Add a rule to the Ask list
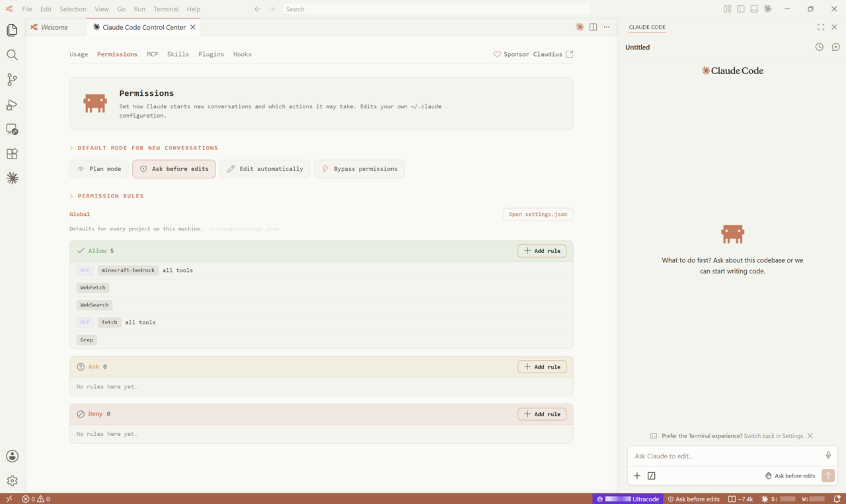846x504 pixels. [x=542, y=367]
